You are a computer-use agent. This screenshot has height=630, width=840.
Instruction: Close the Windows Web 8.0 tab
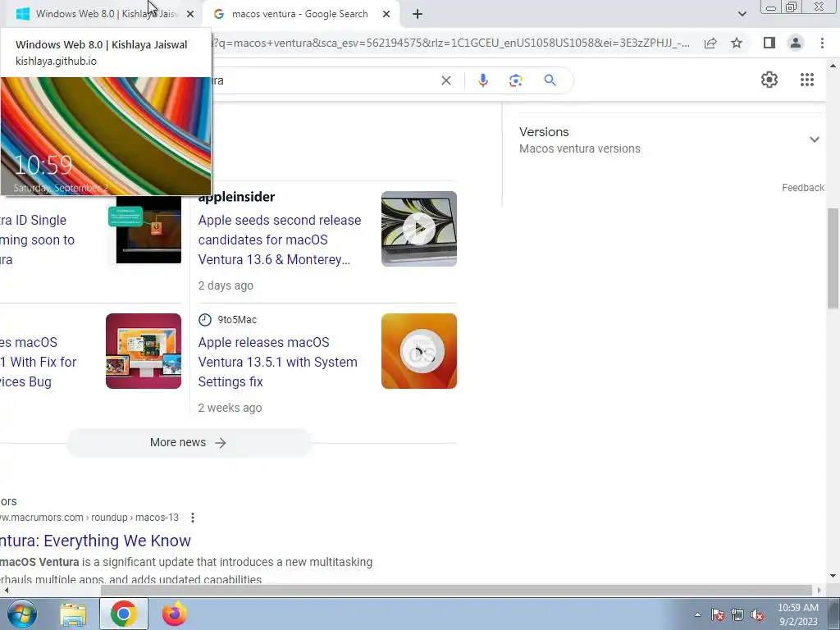[190, 15]
